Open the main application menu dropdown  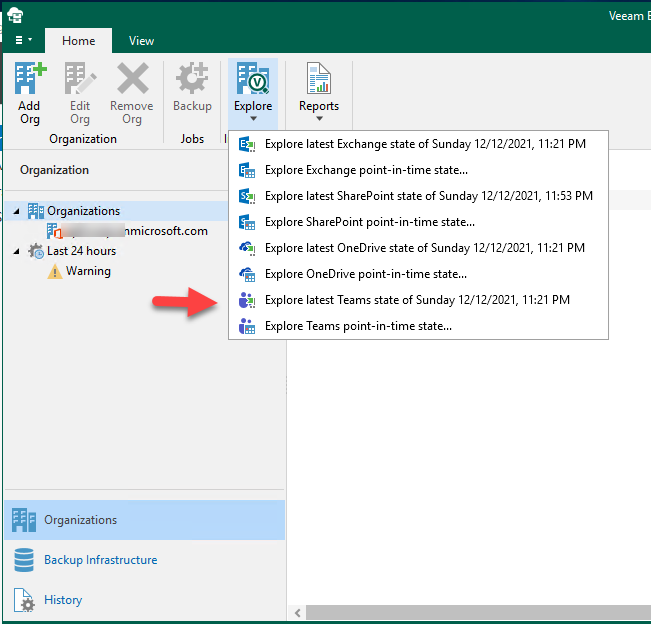pyautogui.click(x=23, y=41)
